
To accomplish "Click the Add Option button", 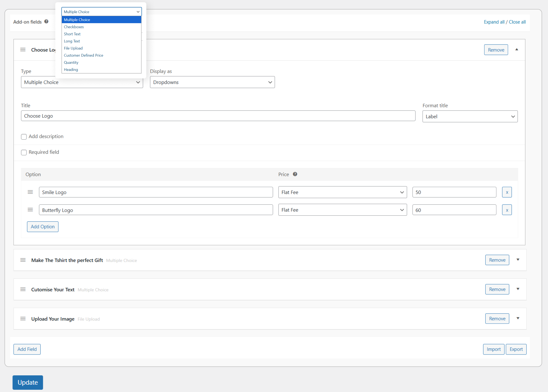I will (43, 227).
